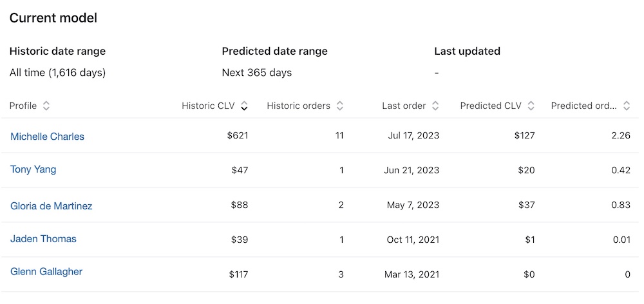Viewport: 644px width, 304px height.
Task: View Gloria de Martinez profile
Action: click(51, 206)
